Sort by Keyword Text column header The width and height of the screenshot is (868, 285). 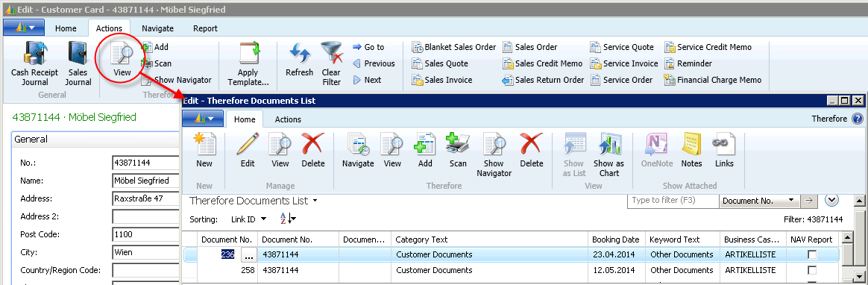pos(682,239)
